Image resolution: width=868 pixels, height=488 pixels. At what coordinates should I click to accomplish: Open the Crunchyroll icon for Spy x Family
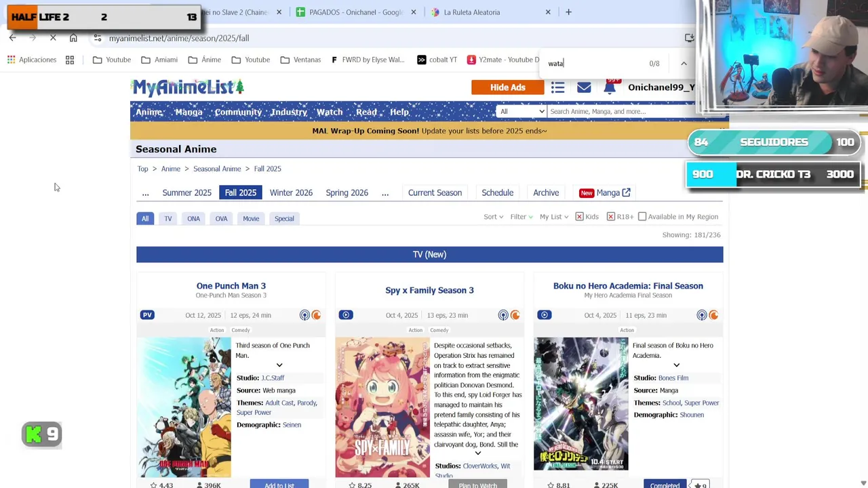point(515,315)
